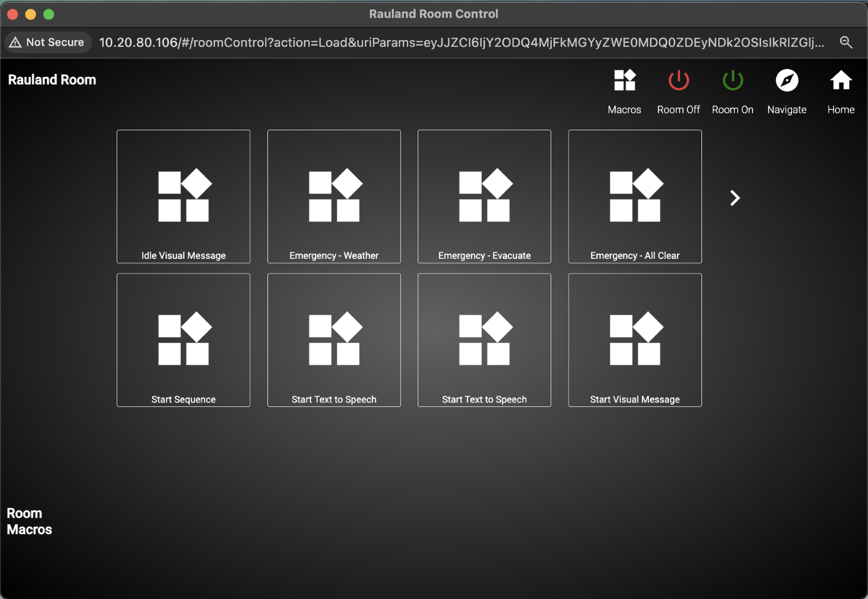868x599 pixels.
Task: Click the green Room On power icon
Action: (x=733, y=80)
